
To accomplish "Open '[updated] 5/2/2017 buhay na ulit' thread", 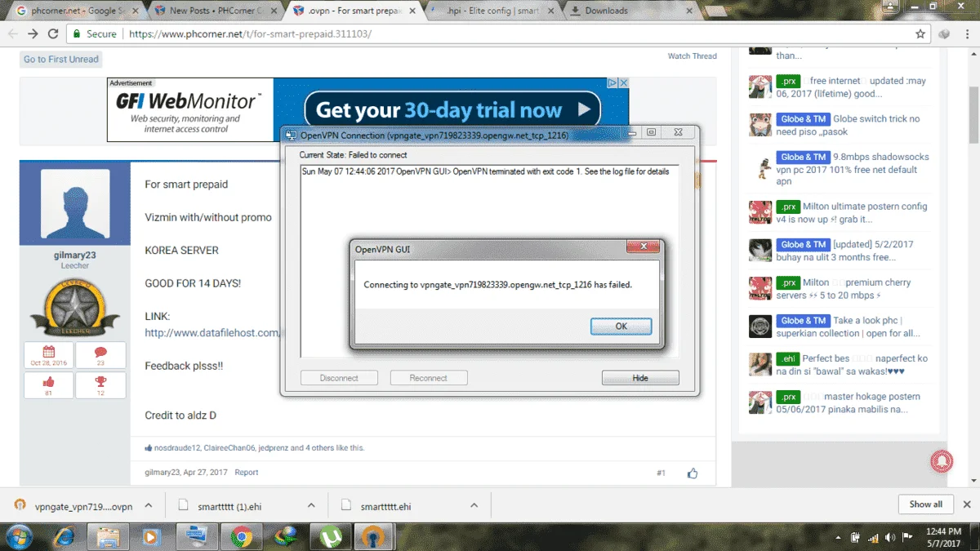I will pyautogui.click(x=844, y=251).
